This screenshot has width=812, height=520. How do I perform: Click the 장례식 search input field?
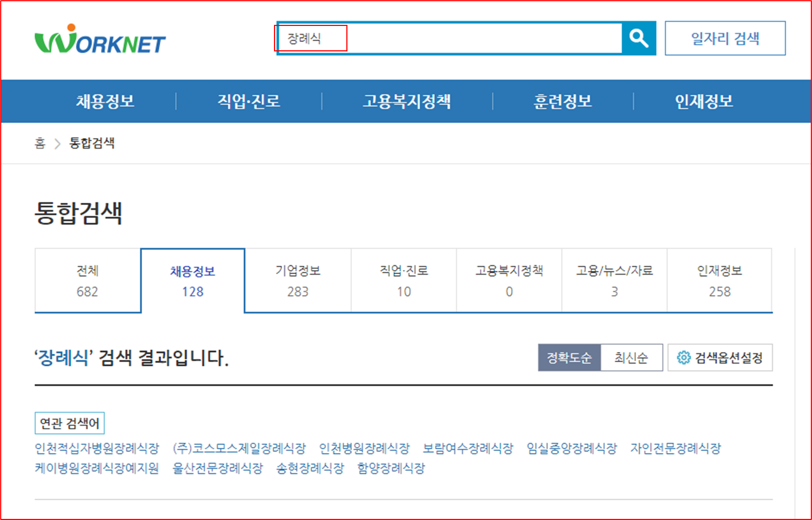click(449, 38)
